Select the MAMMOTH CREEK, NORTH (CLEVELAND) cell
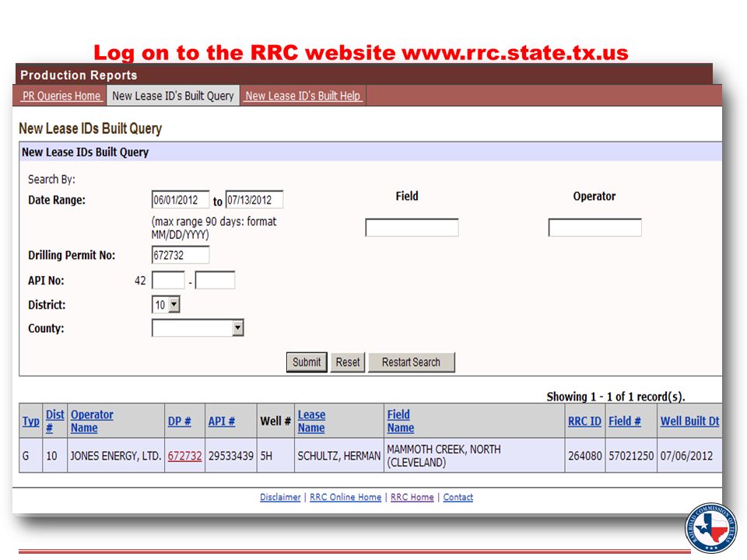The image size is (747, 560). (474, 456)
